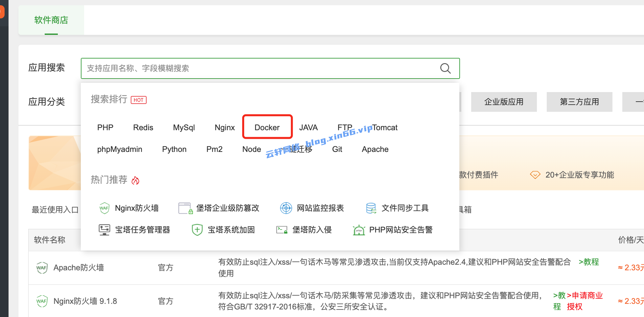Image resolution: width=644 pixels, height=317 pixels.
Task: Click the 堡塔企业级防篡改 icon
Action: pyautogui.click(x=185, y=208)
